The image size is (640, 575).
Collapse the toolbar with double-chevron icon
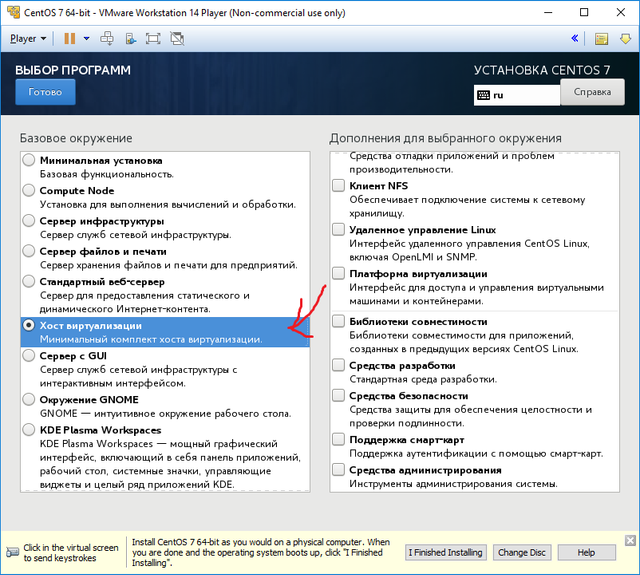[575, 38]
